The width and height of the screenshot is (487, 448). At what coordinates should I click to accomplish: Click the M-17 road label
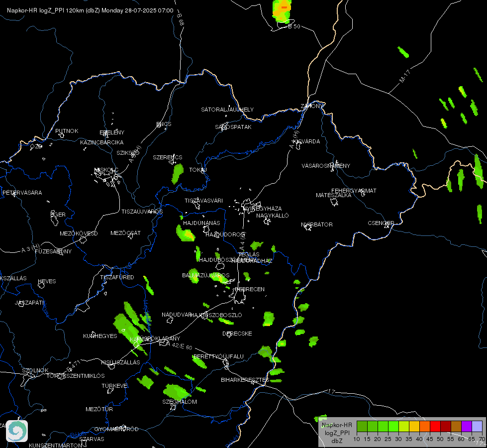click(404, 76)
